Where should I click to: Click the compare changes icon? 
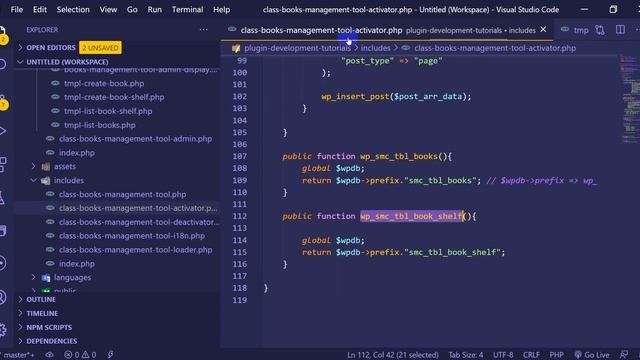pos(600,30)
